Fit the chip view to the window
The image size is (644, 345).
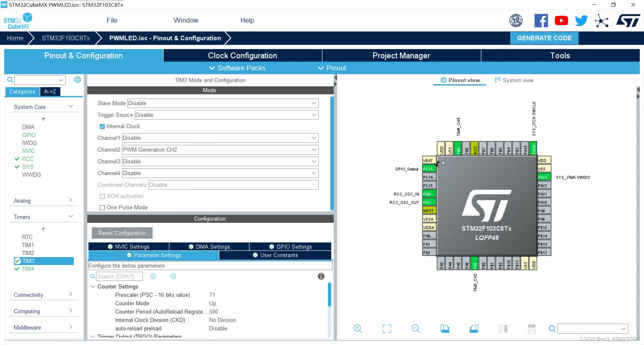point(387,329)
